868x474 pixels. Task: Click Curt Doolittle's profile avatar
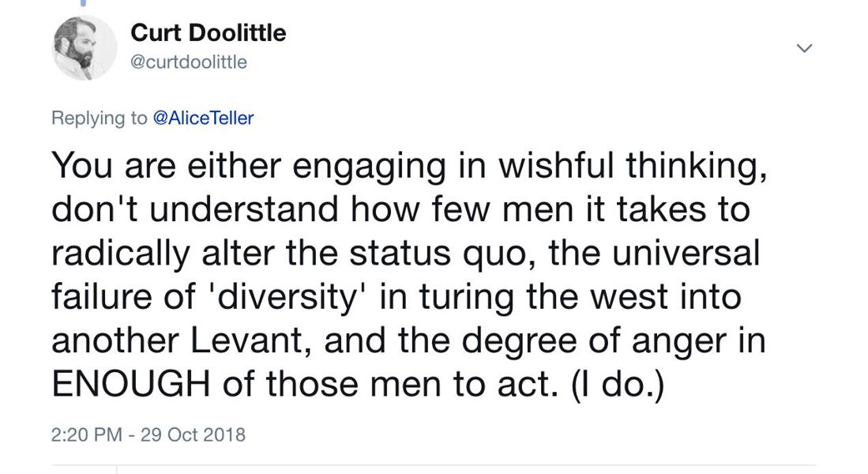point(85,47)
